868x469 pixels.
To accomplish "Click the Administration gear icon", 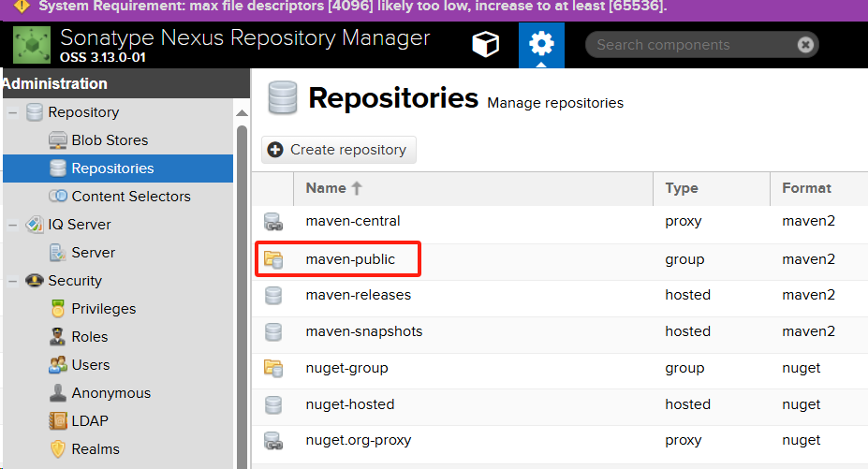I will (x=541, y=45).
